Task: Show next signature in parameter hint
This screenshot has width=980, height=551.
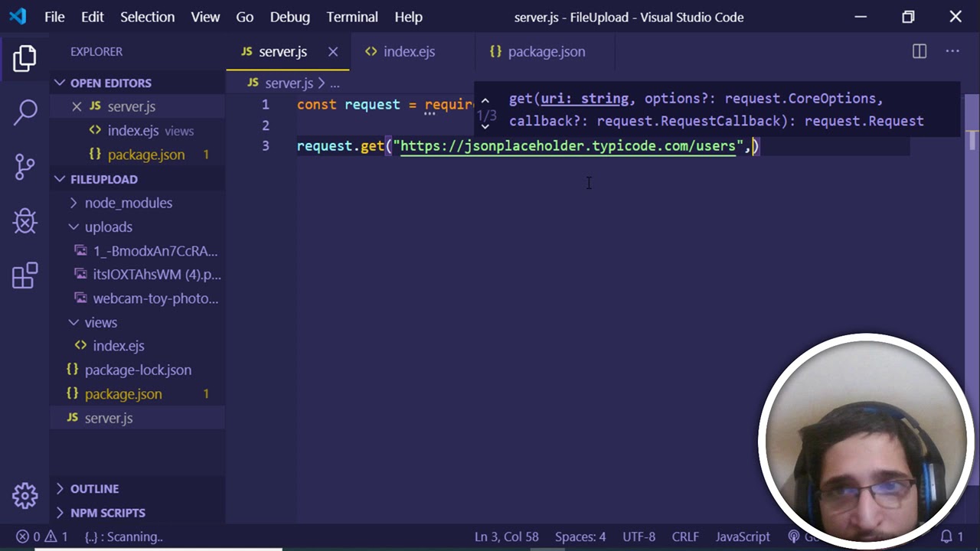Action: coord(485,127)
